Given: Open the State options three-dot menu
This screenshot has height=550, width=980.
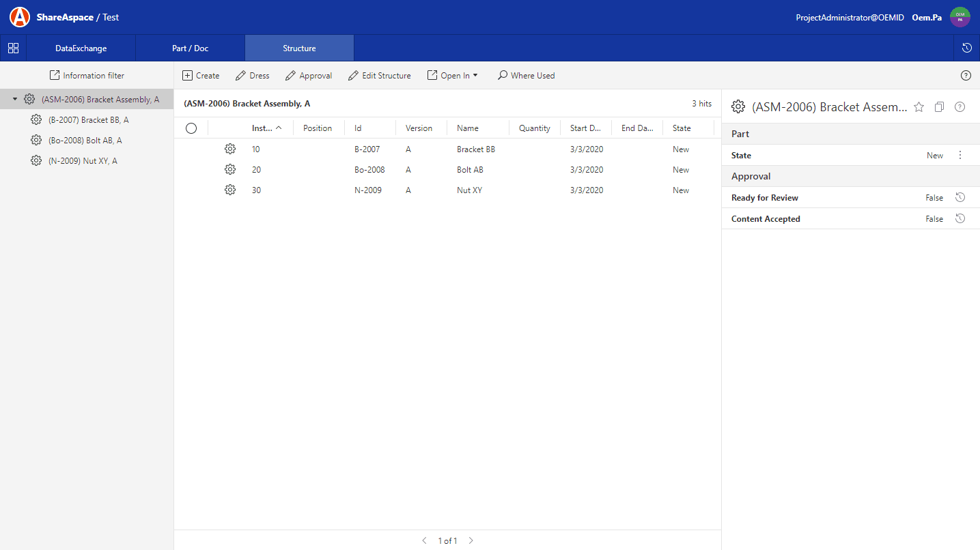Looking at the screenshot, I should 960,155.
